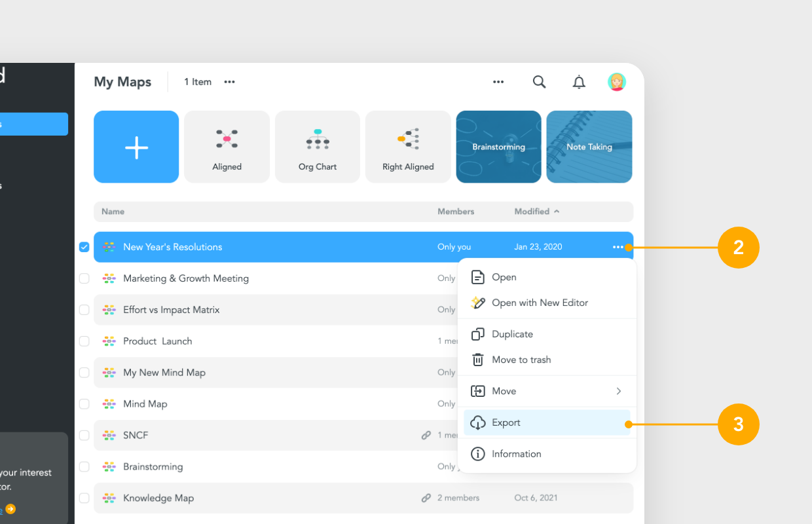Screen dimensions: 812x524
Task: Open the Brainstorming template
Action: click(498, 147)
